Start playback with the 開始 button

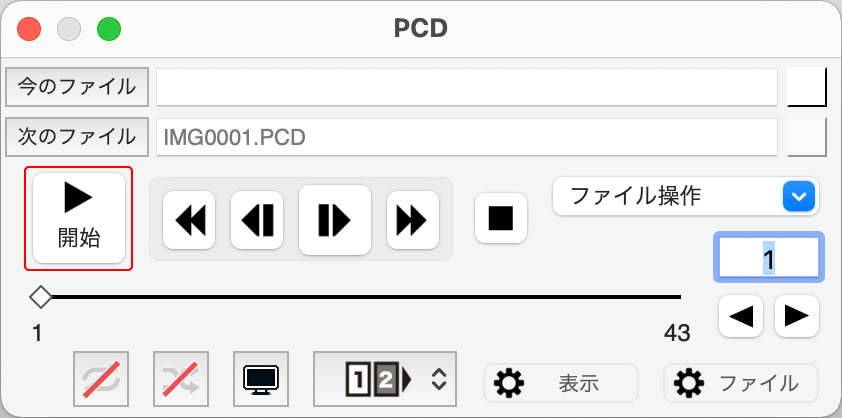[79, 218]
